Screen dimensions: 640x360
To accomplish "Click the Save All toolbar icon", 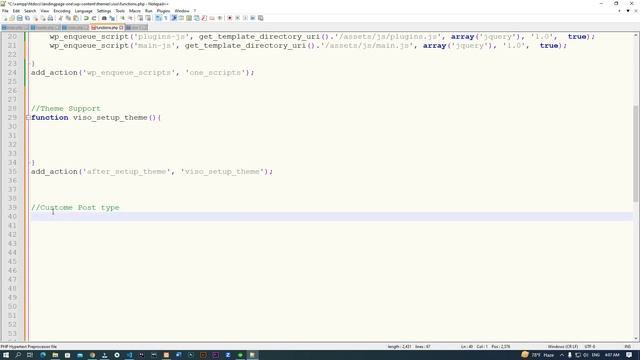I will tap(27, 18).
